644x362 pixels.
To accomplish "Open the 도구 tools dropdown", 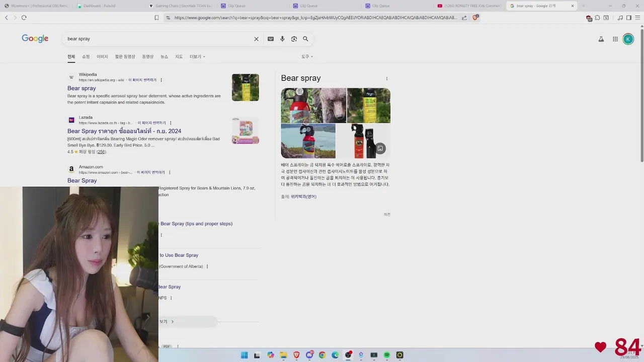I will 307,56.
